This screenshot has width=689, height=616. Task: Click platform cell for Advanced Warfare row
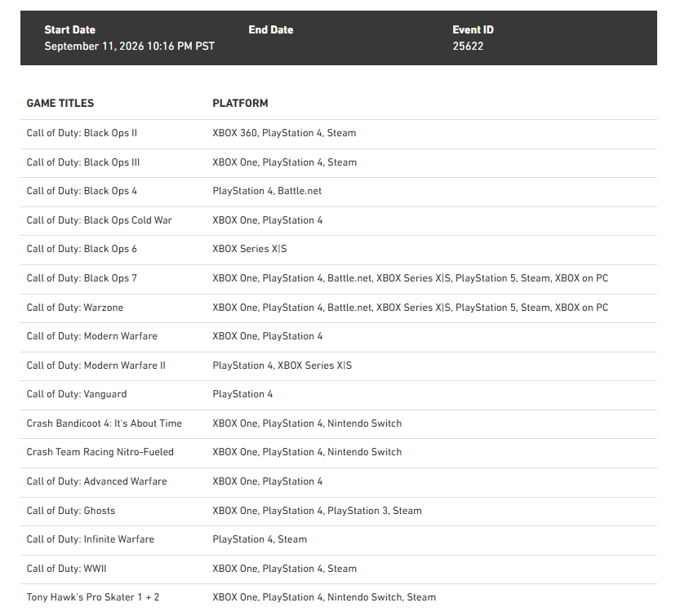[268, 481]
